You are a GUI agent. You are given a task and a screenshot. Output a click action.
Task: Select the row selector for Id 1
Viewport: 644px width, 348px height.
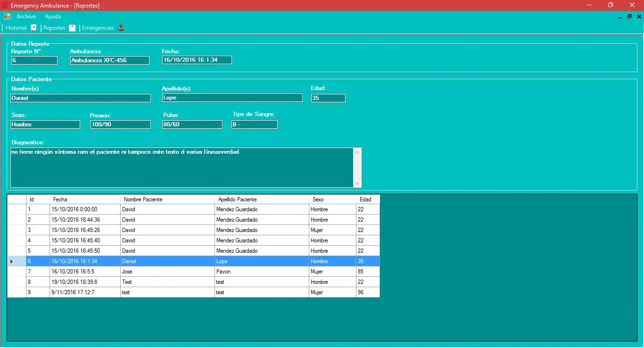click(x=17, y=209)
